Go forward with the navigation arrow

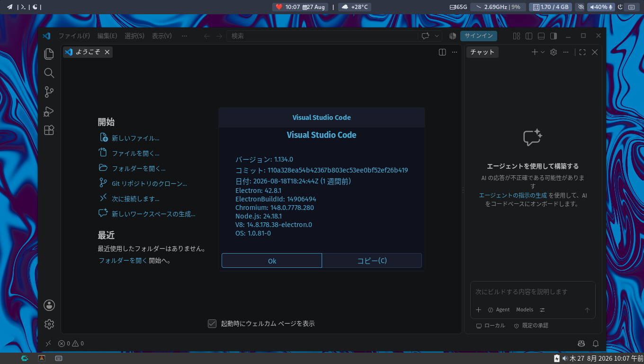[x=219, y=36]
